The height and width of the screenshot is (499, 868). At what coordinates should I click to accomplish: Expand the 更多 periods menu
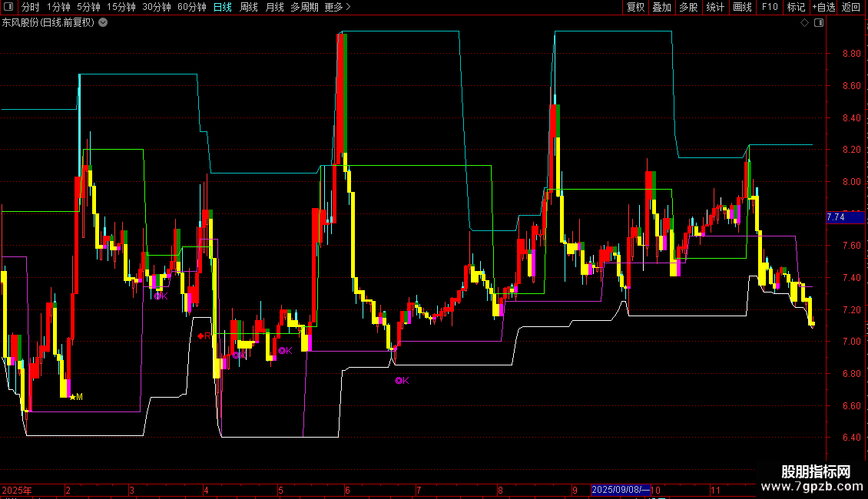point(337,7)
